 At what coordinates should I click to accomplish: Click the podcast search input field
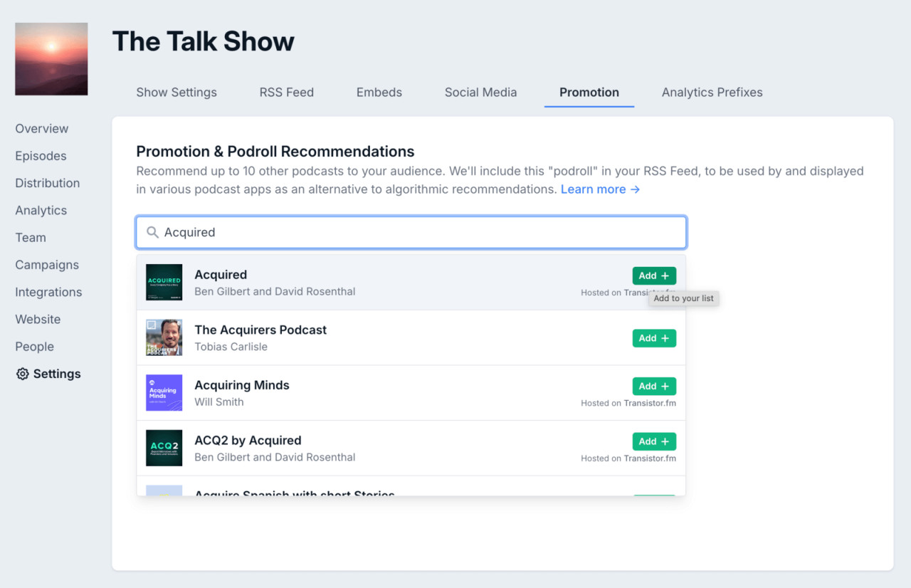(x=411, y=232)
